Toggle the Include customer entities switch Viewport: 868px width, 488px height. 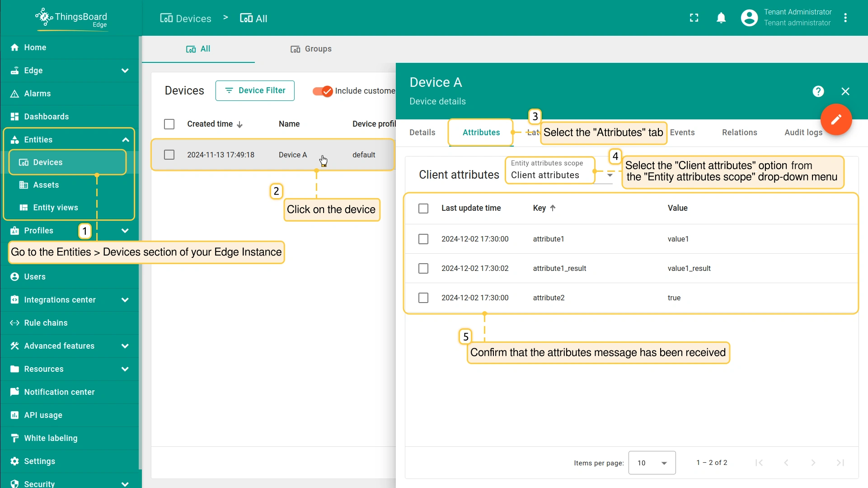click(323, 91)
